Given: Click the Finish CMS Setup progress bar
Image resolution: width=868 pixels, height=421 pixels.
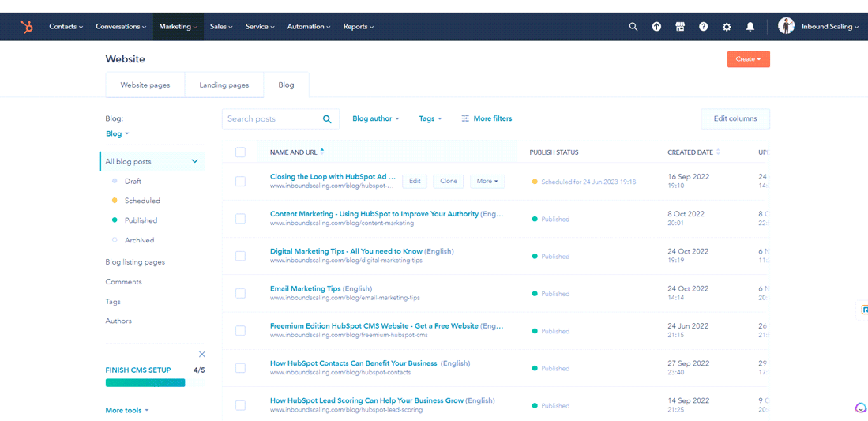Looking at the screenshot, I should (155, 383).
